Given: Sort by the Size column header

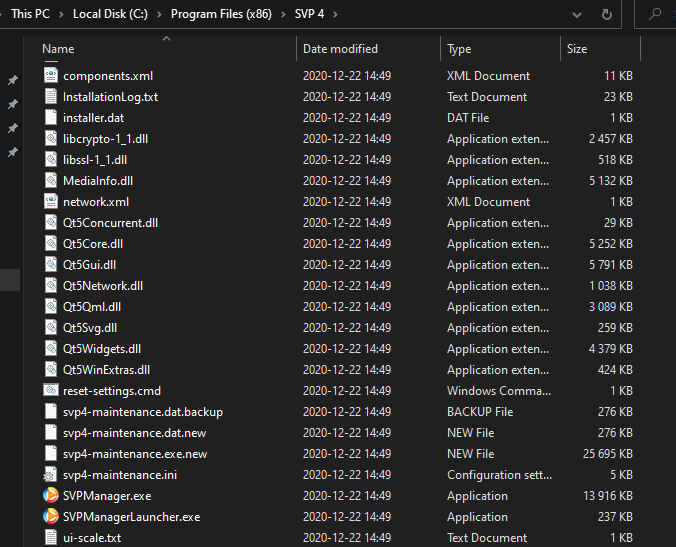Looking at the screenshot, I should click(x=577, y=49).
